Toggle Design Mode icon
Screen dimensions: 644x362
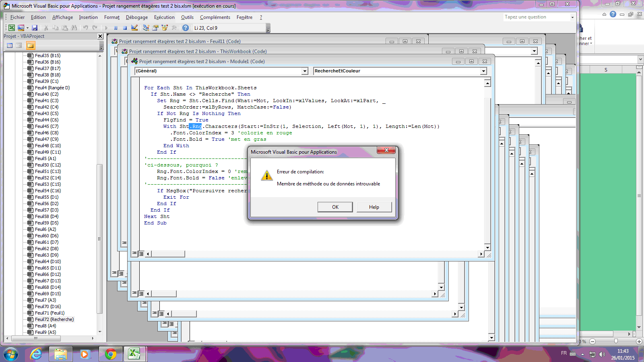point(134,28)
